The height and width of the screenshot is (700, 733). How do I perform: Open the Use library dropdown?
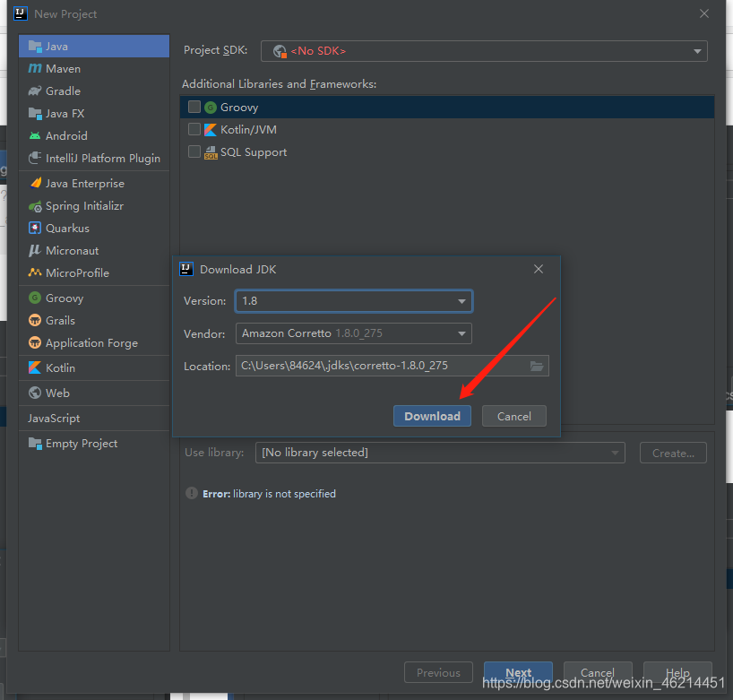point(440,453)
